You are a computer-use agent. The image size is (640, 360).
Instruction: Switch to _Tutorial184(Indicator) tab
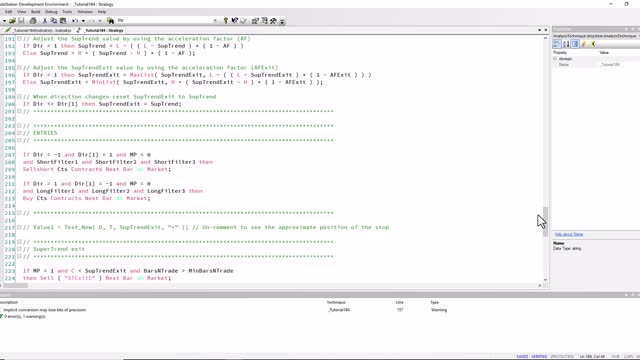point(38,30)
